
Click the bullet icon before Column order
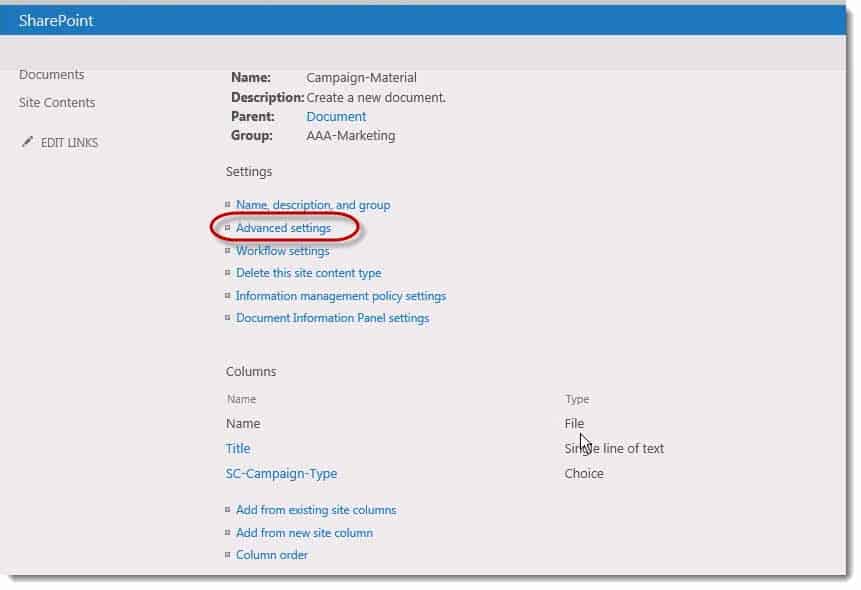[x=226, y=555]
